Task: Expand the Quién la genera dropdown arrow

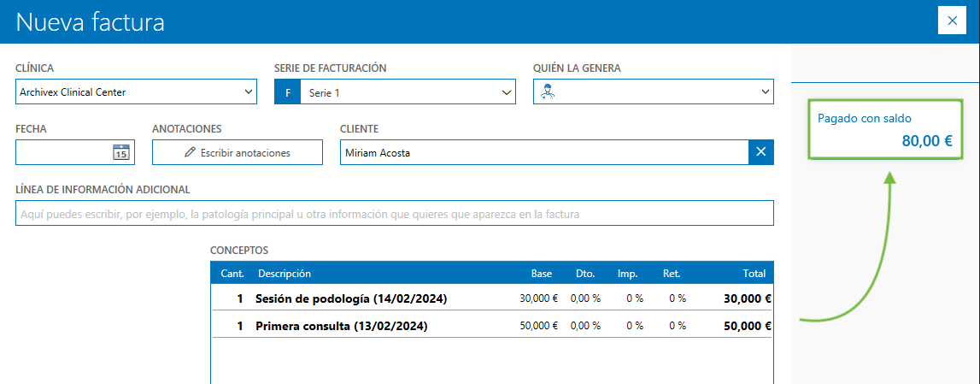Action: point(764,92)
